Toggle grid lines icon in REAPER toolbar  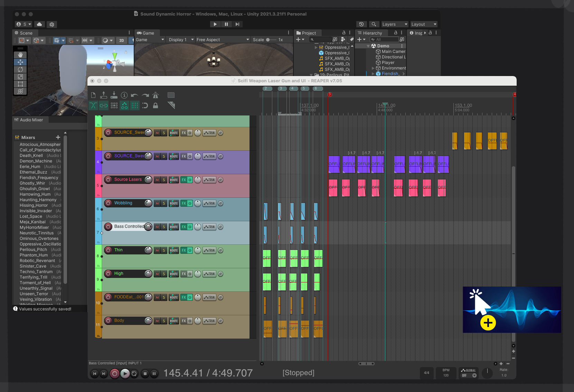point(135,105)
